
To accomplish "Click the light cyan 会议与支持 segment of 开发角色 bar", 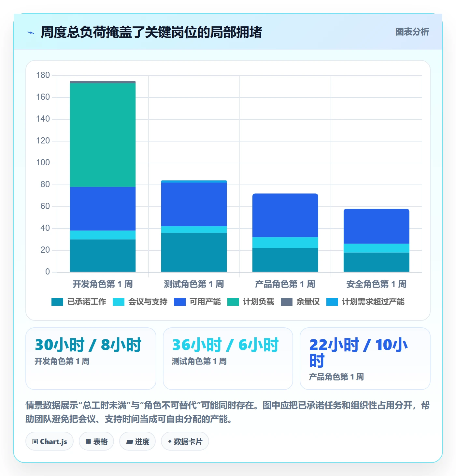I will coord(103,235).
